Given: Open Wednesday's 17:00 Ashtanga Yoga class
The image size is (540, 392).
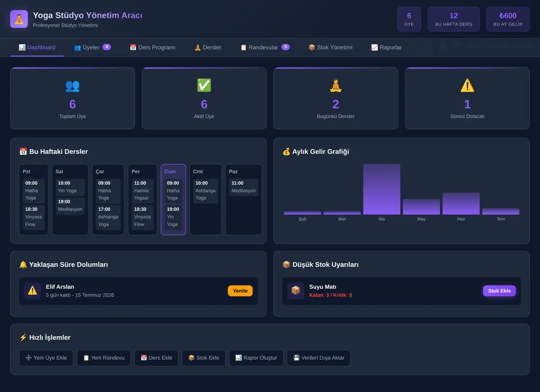Looking at the screenshot, I should pos(108,217).
